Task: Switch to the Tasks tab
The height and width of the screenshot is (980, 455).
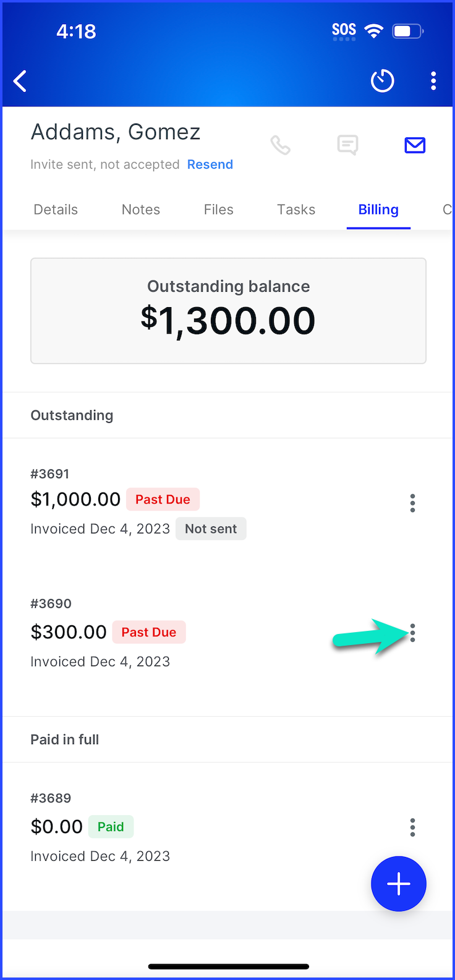Action: click(x=296, y=209)
